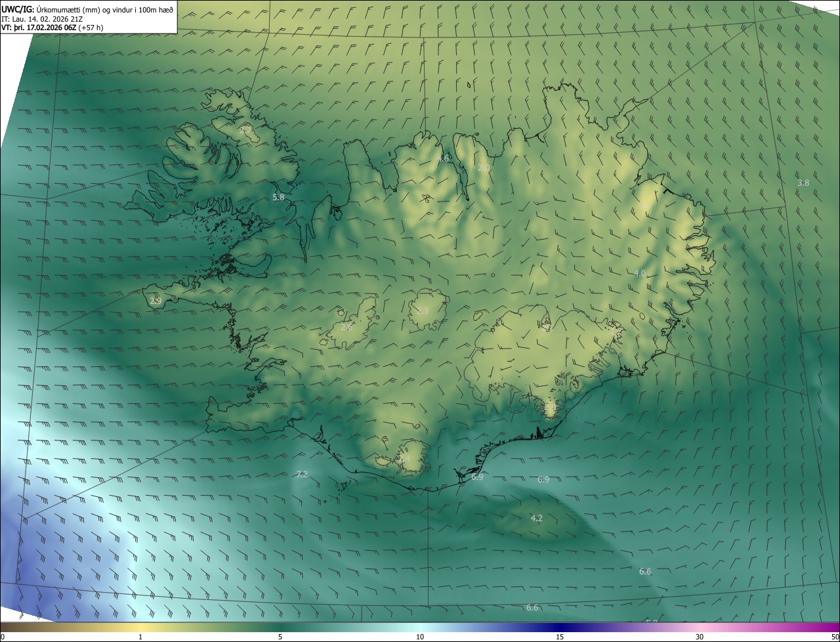Viewport: 840px width, 642px height.
Task: Click the 1 tick on the colorbar
Action: click(x=140, y=637)
